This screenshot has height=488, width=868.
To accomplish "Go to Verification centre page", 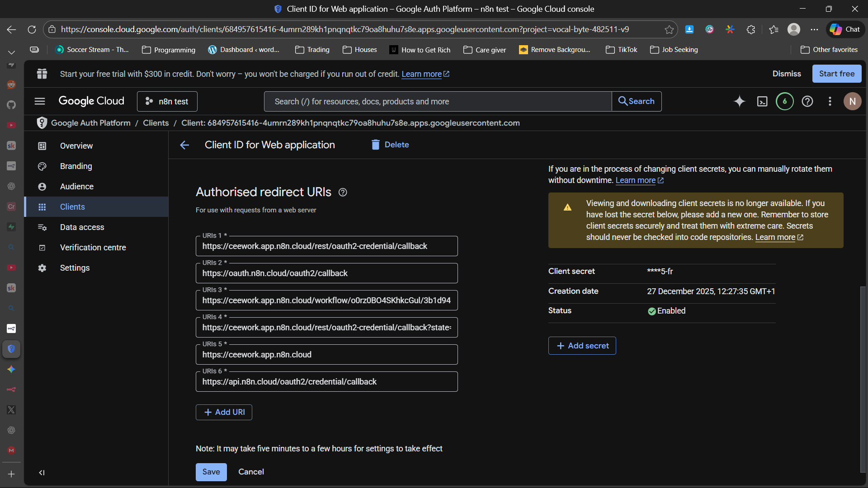I will click(x=93, y=248).
